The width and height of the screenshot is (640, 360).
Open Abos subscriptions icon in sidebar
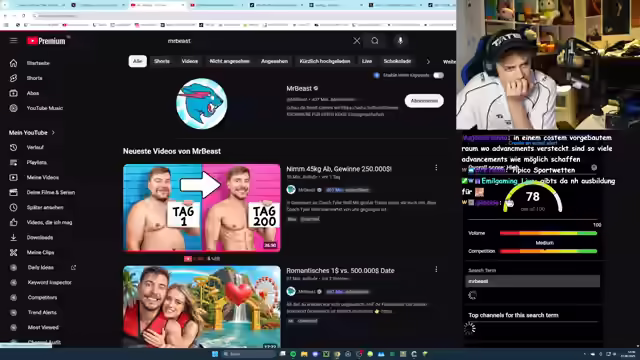(13, 93)
